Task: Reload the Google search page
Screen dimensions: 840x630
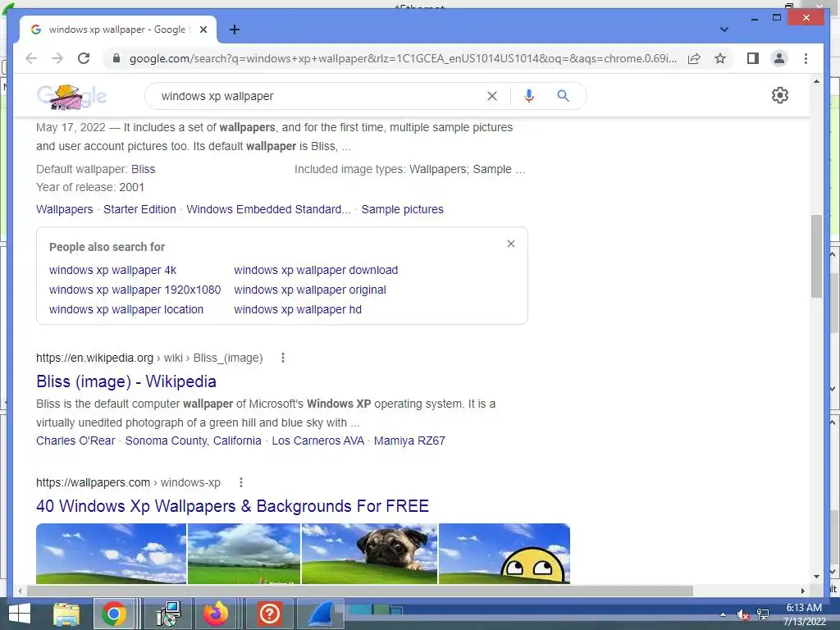Action: coord(84,58)
